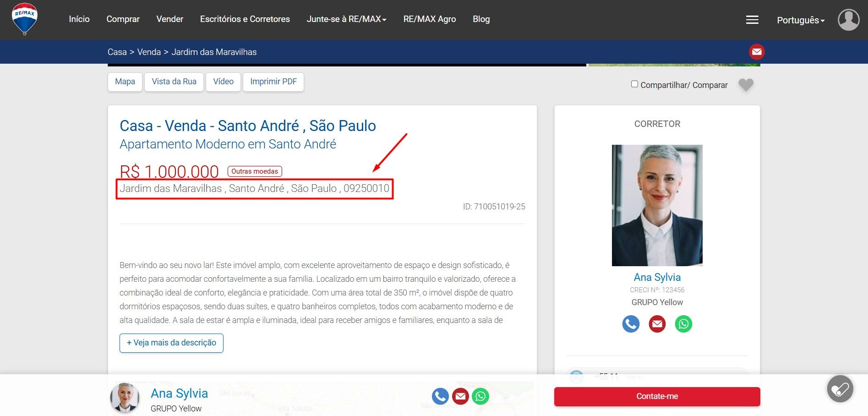Email the broker via red mail icon in Corretor card

(x=657, y=324)
